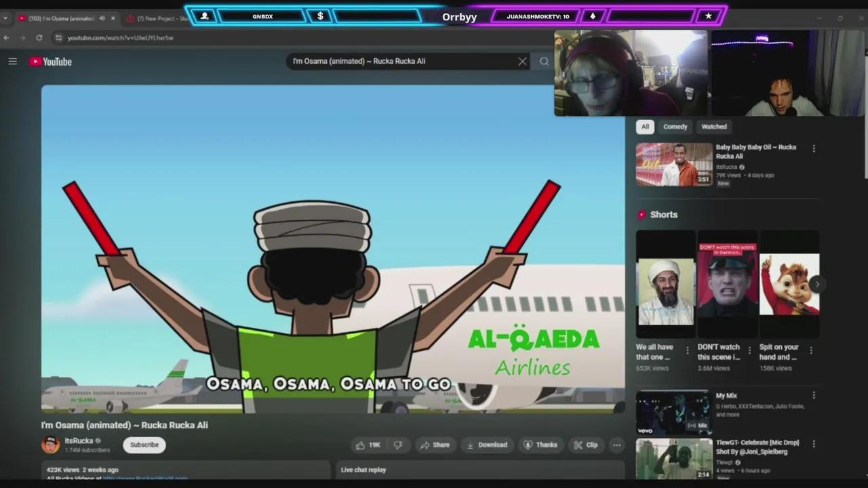
Task: Click the TlewGT- Celebrate video title
Action: (x=757, y=447)
